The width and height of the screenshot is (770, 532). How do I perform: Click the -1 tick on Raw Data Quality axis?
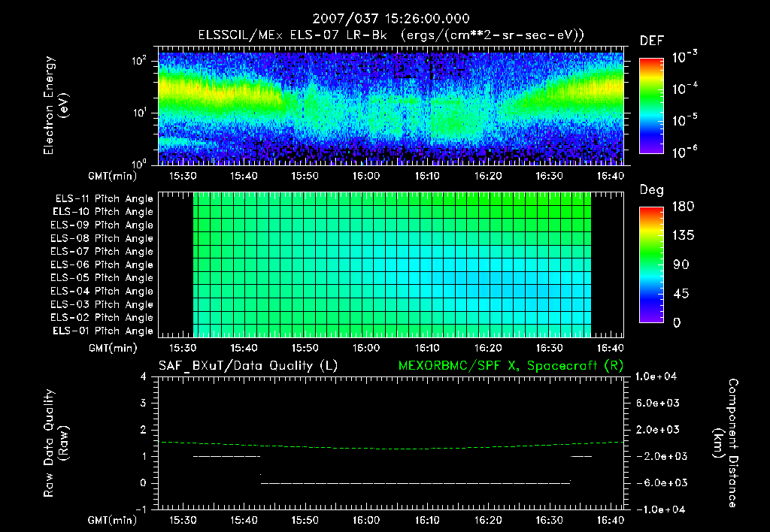pyautogui.click(x=141, y=509)
